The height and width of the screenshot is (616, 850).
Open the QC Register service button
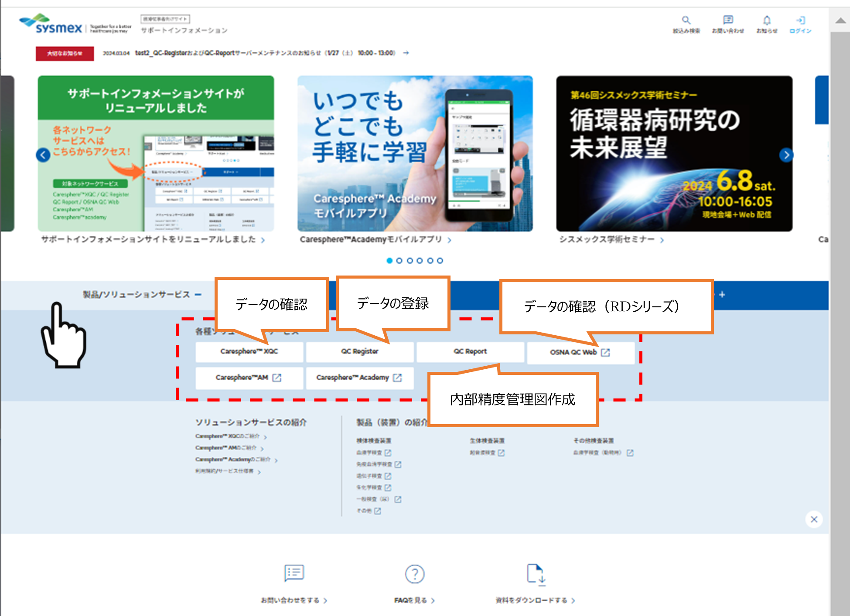(360, 352)
